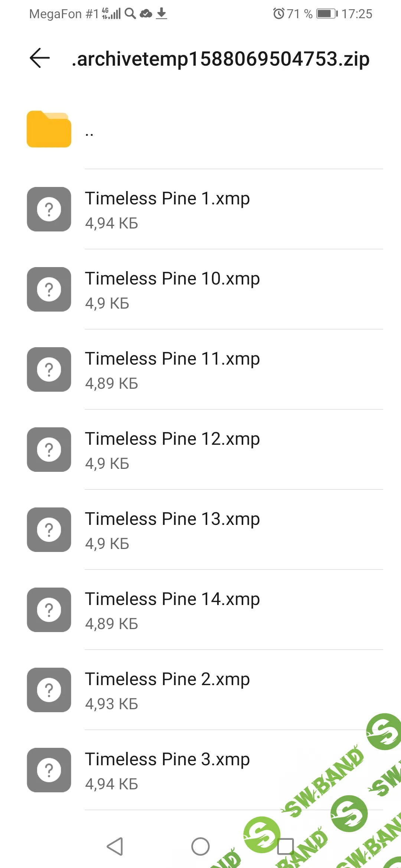Open the parent folder icon
Viewport: 401px width, 868px height.
pyautogui.click(x=49, y=129)
